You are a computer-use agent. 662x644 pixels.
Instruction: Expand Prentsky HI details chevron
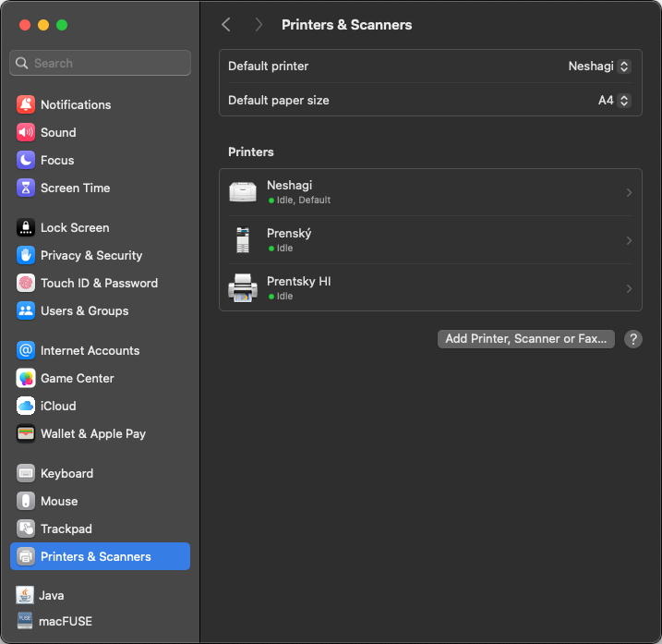pyautogui.click(x=629, y=288)
